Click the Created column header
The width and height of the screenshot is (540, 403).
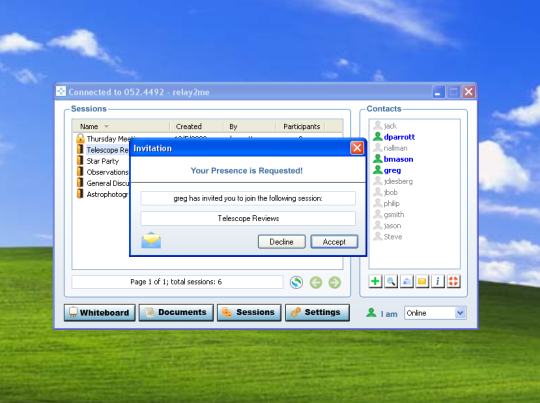[x=196, y=126]
